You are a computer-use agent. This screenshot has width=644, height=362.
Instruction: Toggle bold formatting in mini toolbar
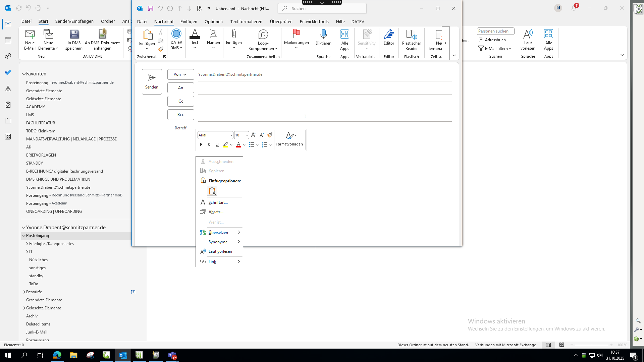click(x=201, y=145)
